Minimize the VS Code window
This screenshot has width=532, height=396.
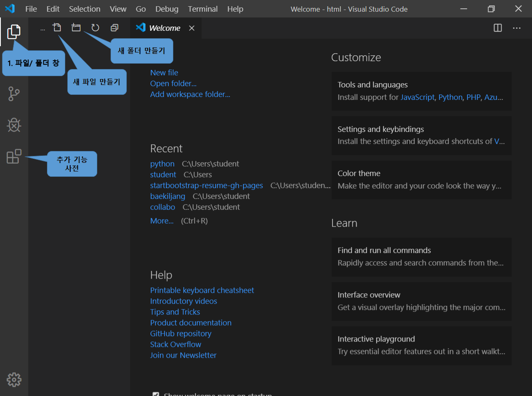(464, 9)
